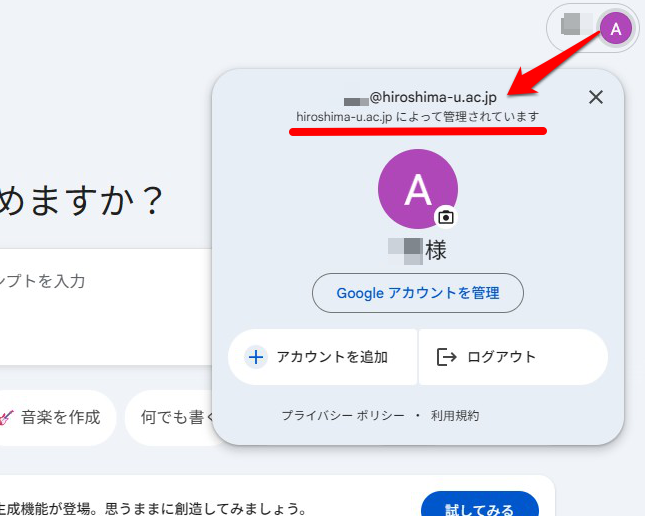Close the account popup with the X
Image resolution: width=645 pixels, height=516 pixels.
coord(596,97)
